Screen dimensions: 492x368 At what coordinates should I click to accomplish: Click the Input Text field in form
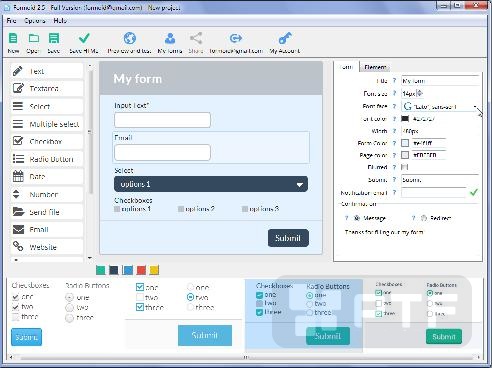point(162,120)
